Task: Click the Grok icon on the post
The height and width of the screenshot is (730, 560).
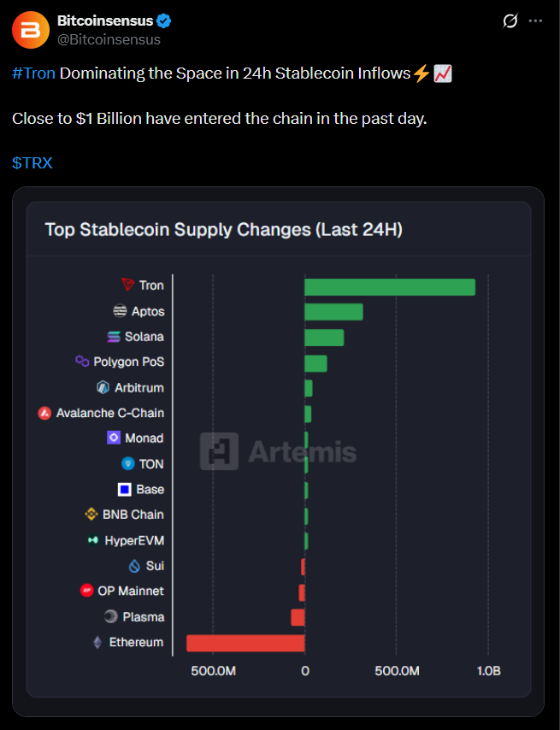Action: (x=510, y=21)
